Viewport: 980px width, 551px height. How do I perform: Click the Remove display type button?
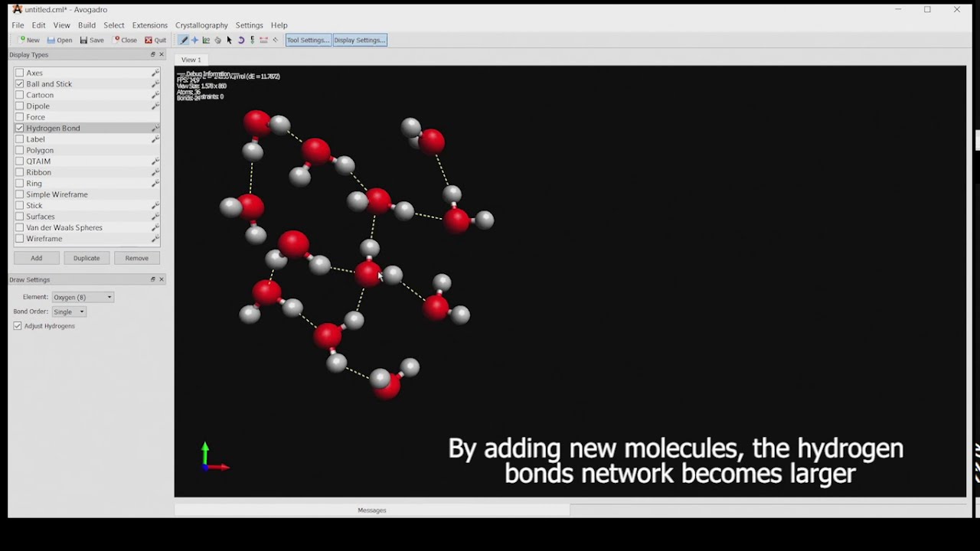137,258
